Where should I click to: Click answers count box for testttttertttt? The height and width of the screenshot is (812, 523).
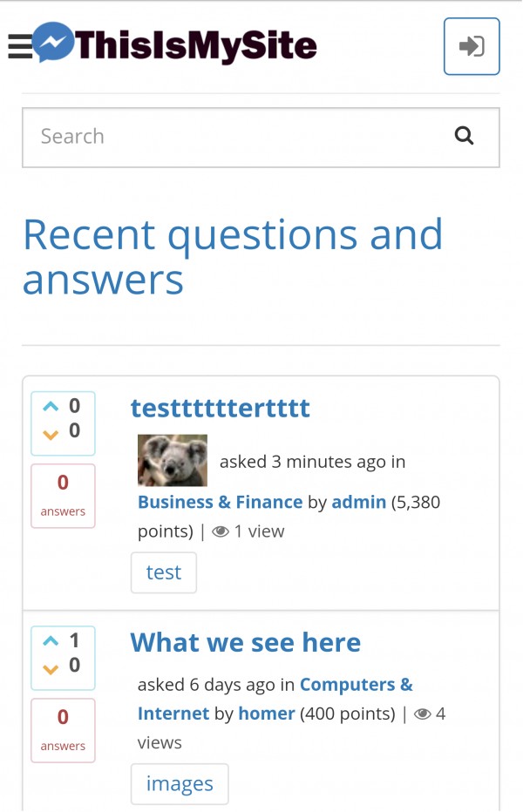click(x=63, y=495)
